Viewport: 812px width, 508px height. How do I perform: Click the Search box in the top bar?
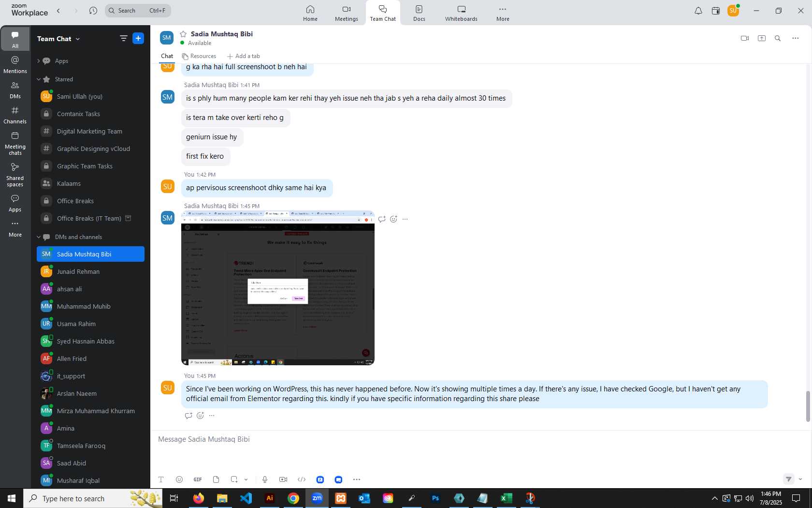pos(138,11)
